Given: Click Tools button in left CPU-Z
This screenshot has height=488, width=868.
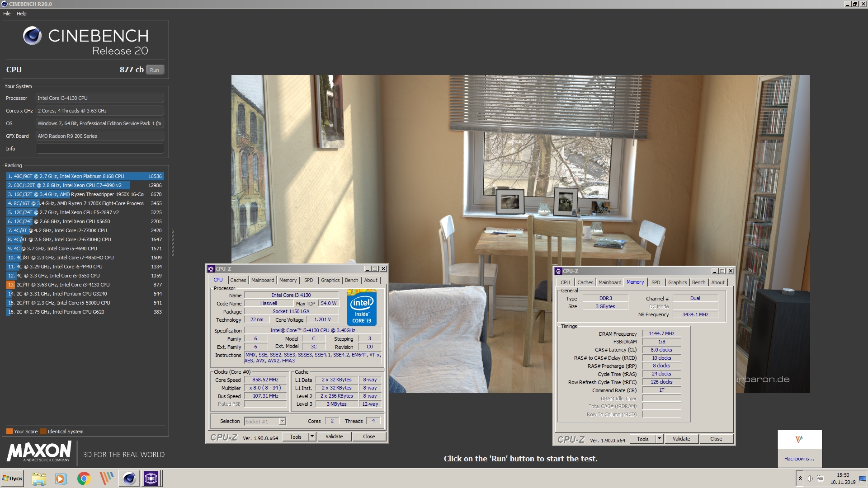Looking at the screenshot, I should (x=296, y=437).
